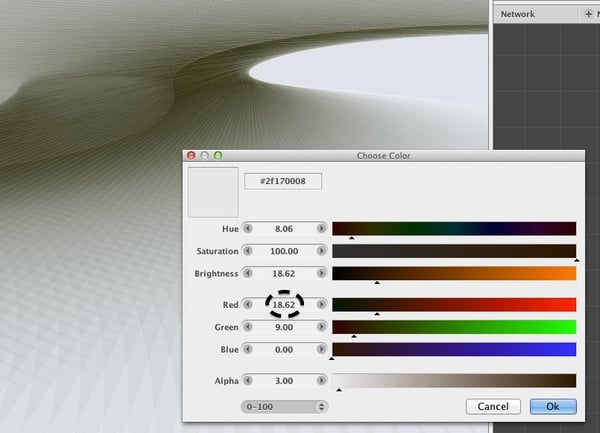The height and width of the screenshot is (433, 600).
Task: Increase Saturation with its right arrow
Action: pos(321,251)
